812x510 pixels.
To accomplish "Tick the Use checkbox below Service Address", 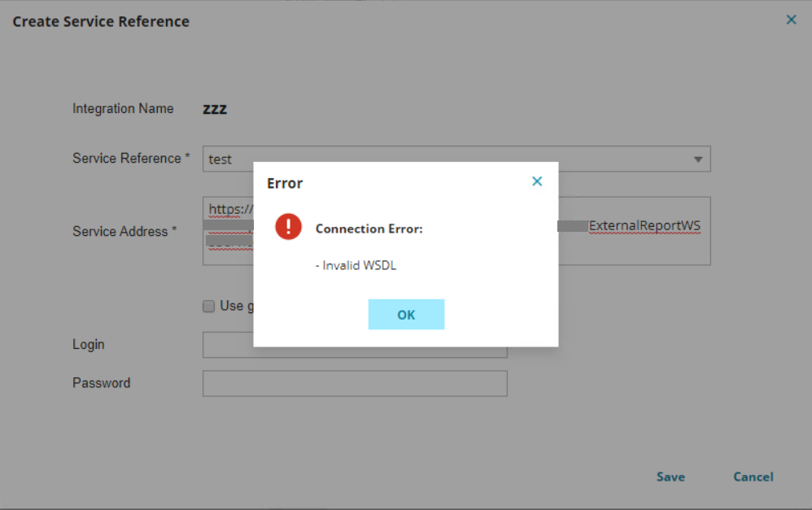I will [x=209, y=307].
